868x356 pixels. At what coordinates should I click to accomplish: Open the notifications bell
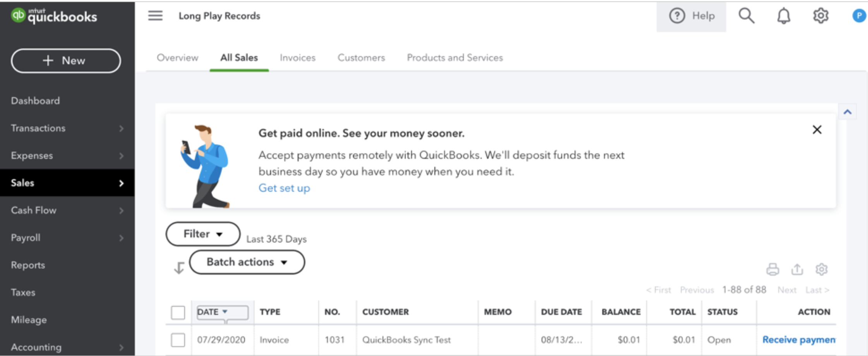(x=784, y=16)
